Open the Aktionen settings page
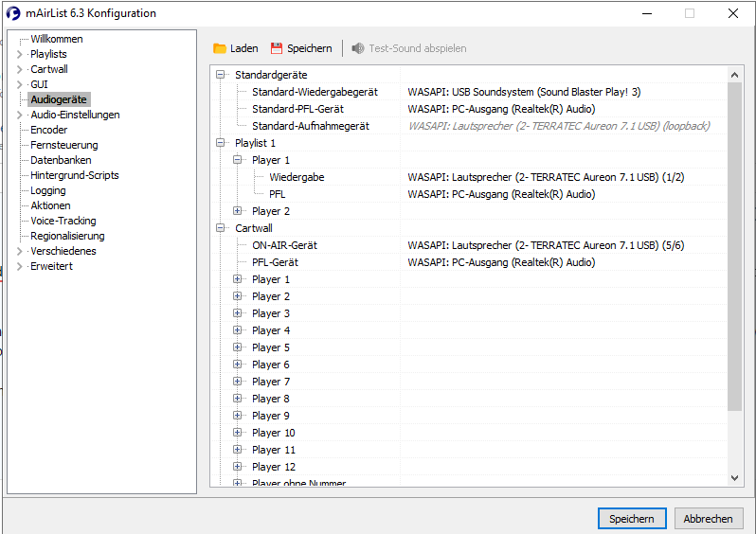Screen dimensions: 756x534 click(x=50, y=205)
